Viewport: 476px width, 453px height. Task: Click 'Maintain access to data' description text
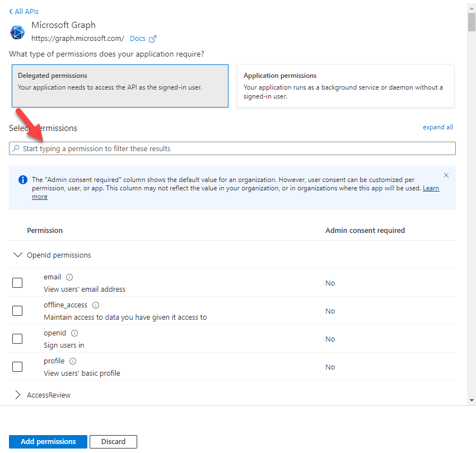tap(125, 317)
